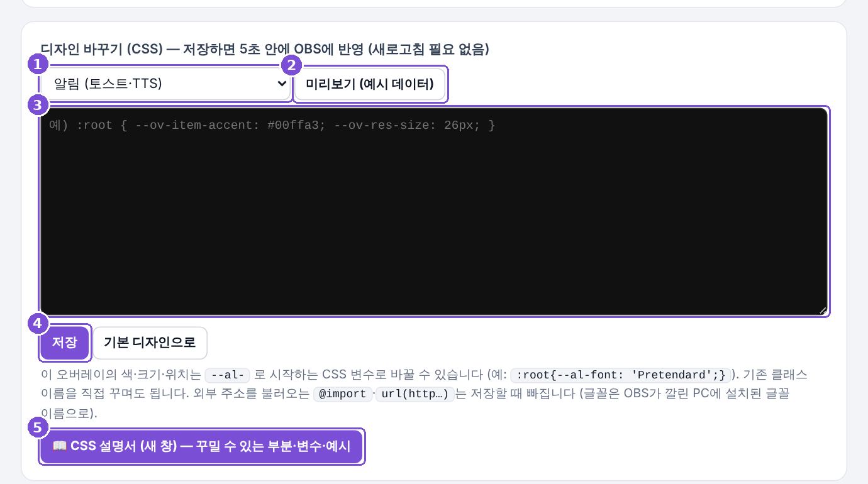The width and height of the screenshot is (868, 484).
Task: Click the :root{--al-font: 'Pretendard';} example code
Action: [x=621, y=375]
